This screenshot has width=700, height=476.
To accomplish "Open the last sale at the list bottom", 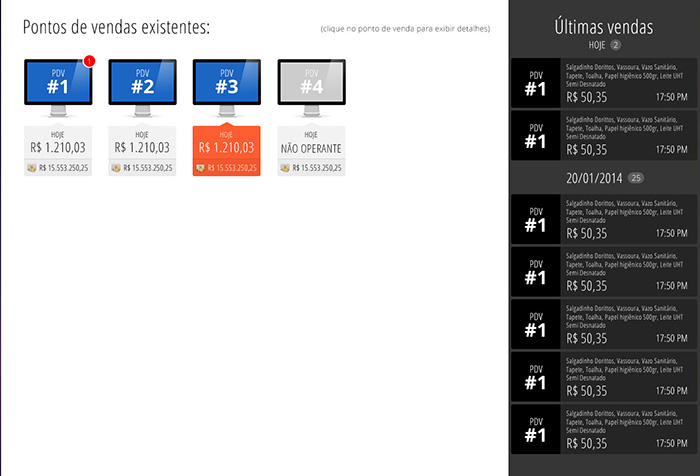I will (x=603, y=427).
